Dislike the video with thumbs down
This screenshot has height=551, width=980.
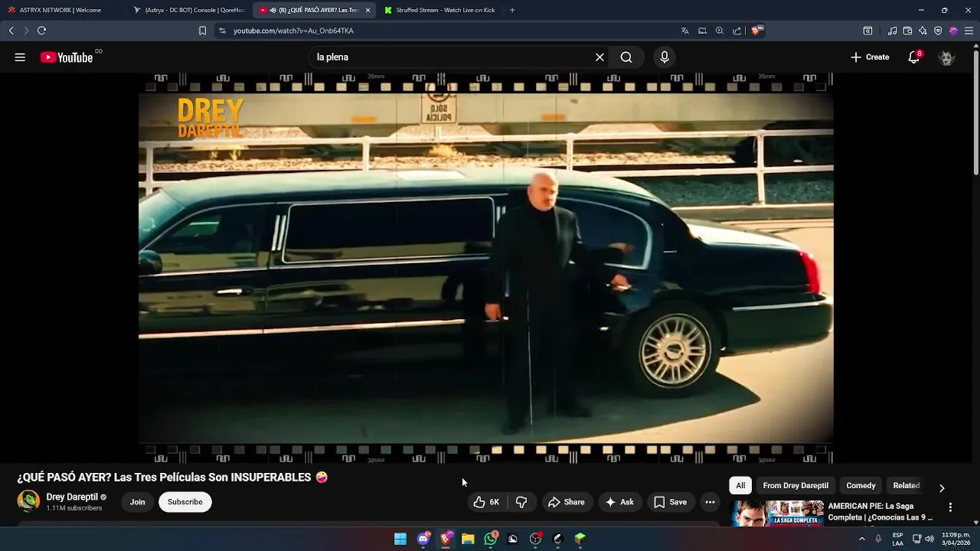pos(521,502)
